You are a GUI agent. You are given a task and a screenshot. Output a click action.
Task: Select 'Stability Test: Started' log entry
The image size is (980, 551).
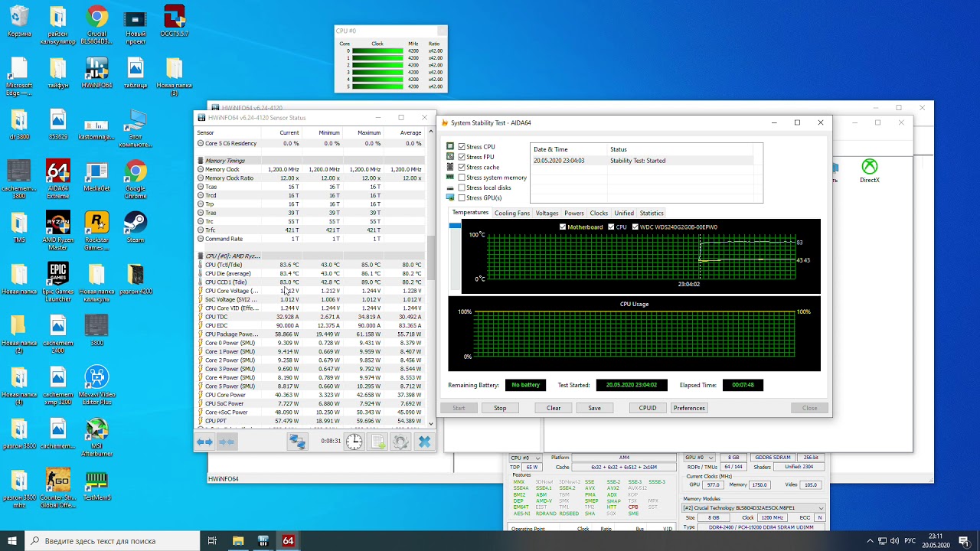pyautogui.click(x=643, y=161)
